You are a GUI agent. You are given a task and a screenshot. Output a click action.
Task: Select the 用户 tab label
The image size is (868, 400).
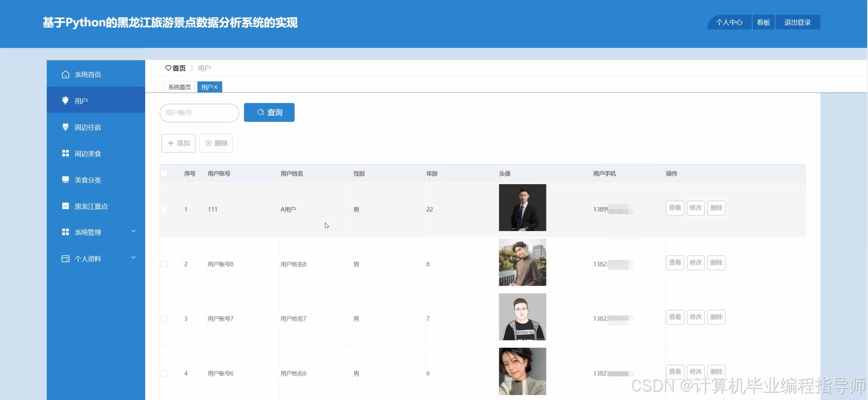(207, 87)
